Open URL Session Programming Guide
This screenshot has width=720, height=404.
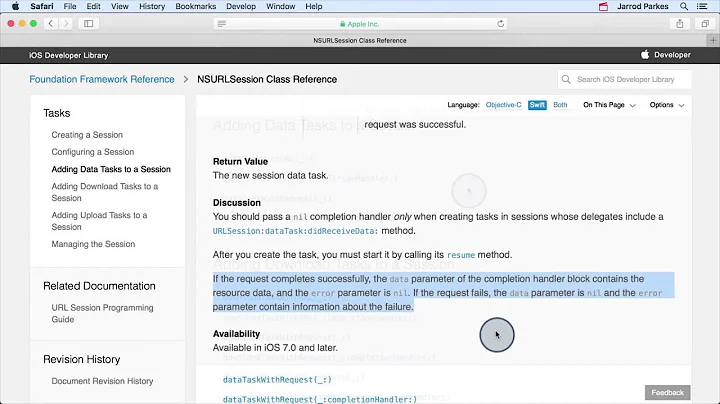(x=102, y=314)
